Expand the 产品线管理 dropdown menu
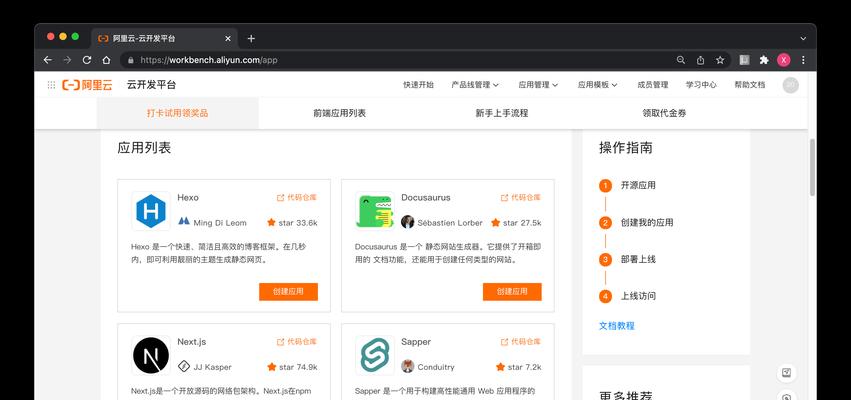This screenshot has height=400, width=851. [475, 85]
